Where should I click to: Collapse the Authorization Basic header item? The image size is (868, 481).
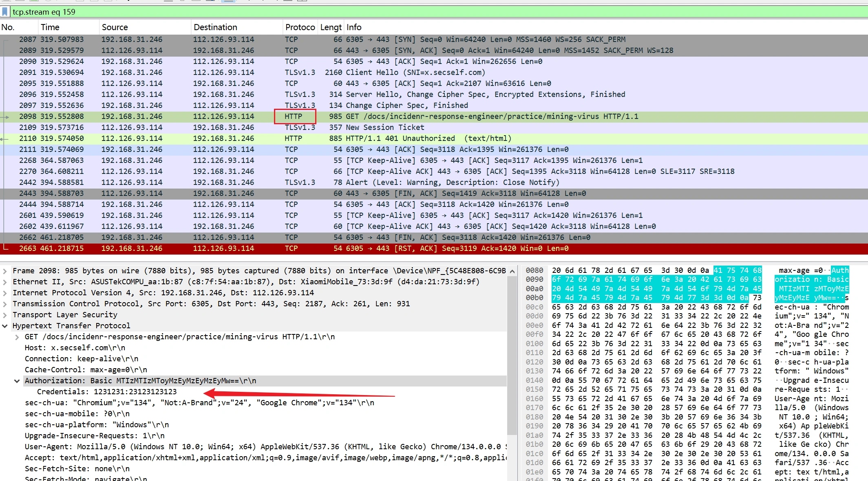click(x=17, y=381)
